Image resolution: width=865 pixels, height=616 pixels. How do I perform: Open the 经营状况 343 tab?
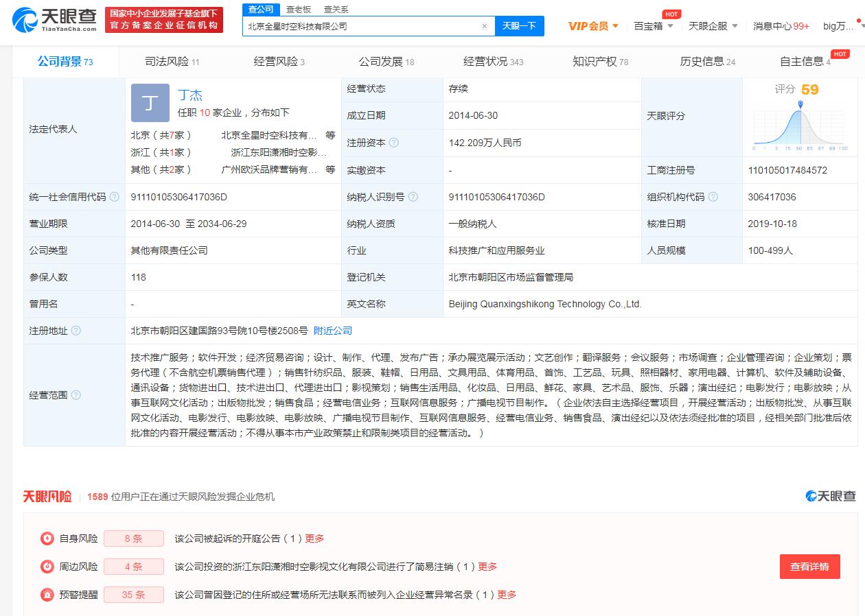[494, 62]
